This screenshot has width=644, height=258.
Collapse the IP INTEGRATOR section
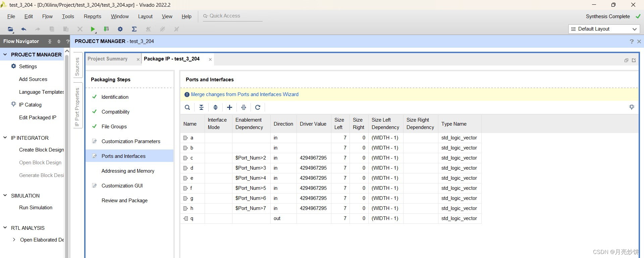pos(5,137)
